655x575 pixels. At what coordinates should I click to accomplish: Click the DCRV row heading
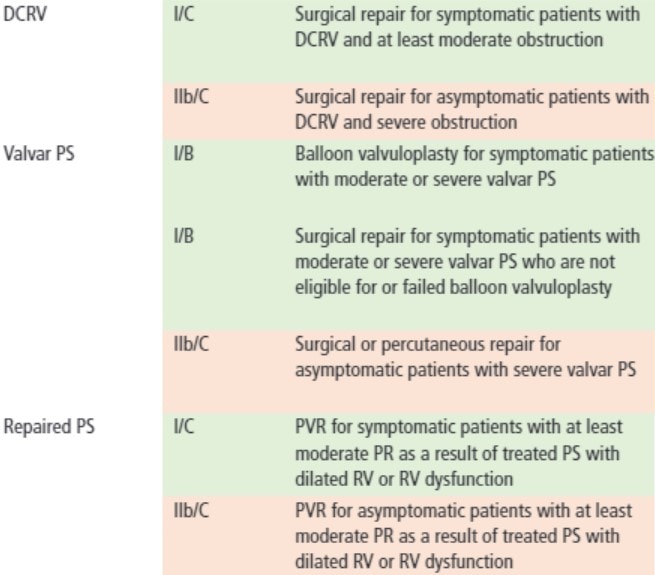(25, 14)
